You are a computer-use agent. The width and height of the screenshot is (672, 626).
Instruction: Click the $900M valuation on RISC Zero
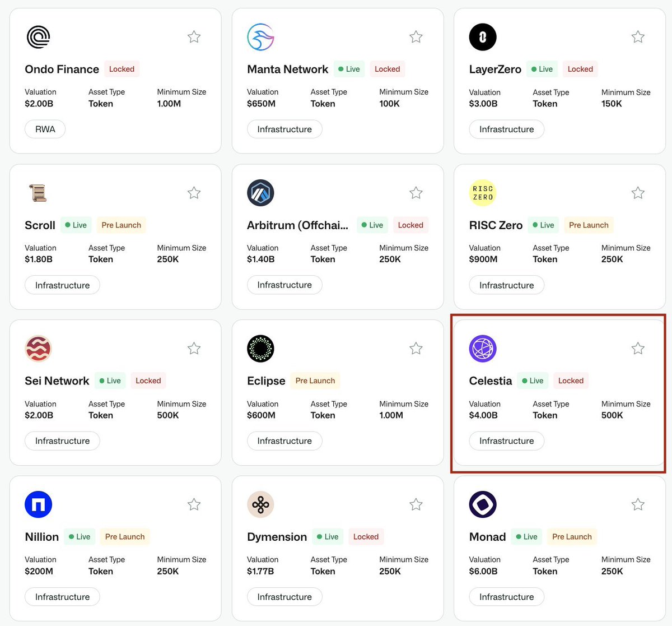click(x=483, y=259)
